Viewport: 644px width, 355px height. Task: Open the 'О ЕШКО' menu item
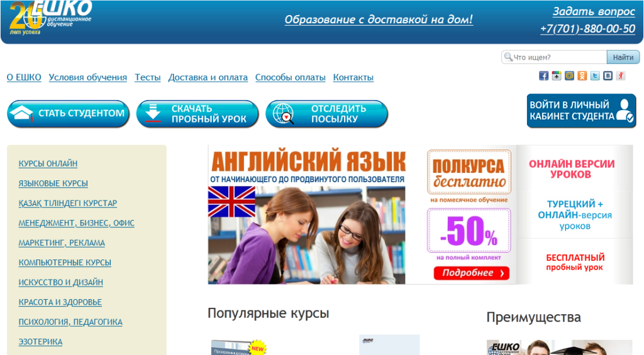24,77
